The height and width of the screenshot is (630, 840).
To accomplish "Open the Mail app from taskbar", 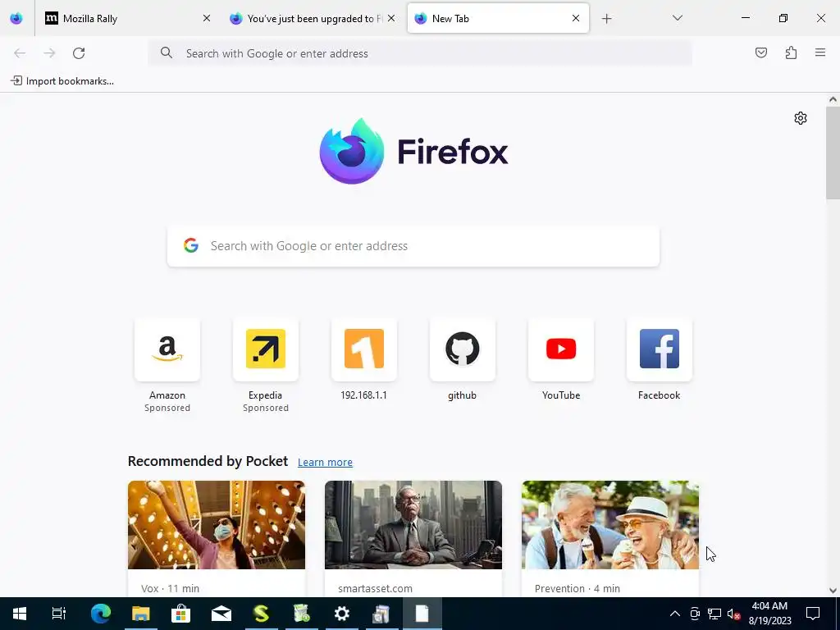I will coord(221,614).
